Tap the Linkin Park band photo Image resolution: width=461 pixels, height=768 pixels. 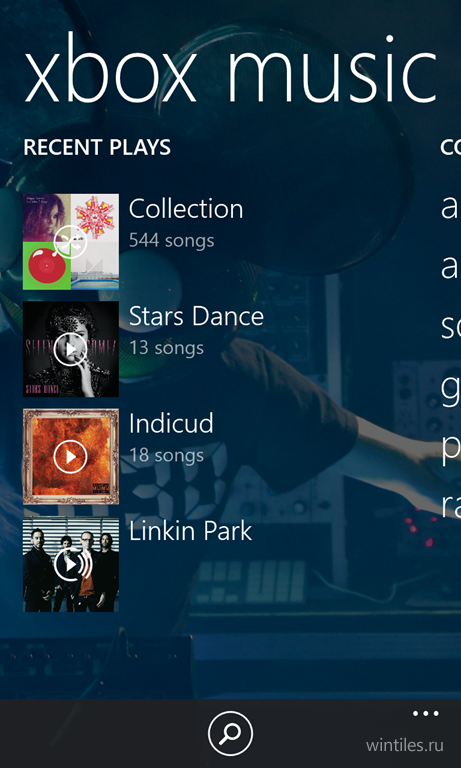coord(71,564)
